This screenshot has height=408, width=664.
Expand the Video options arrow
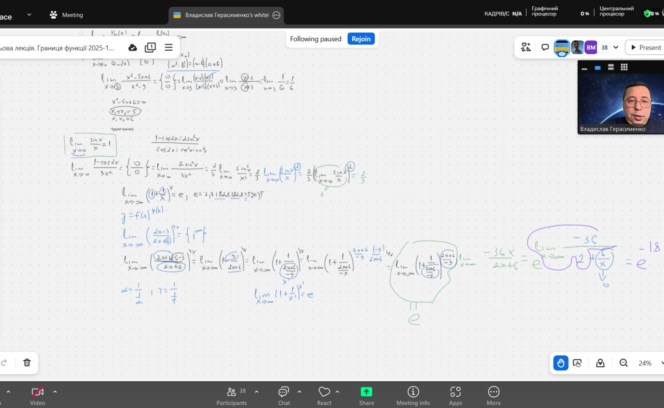[x=53, y=390]
